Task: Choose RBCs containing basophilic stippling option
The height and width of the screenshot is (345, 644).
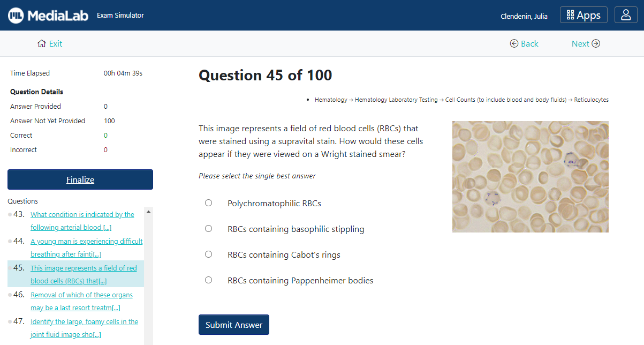Action: point(209,229)
